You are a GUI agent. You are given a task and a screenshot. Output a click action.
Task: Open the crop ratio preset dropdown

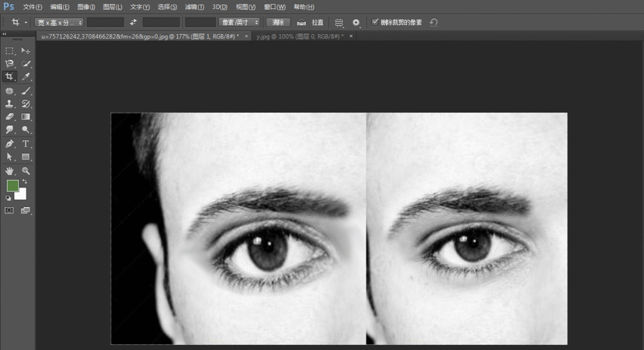(59, 22)
